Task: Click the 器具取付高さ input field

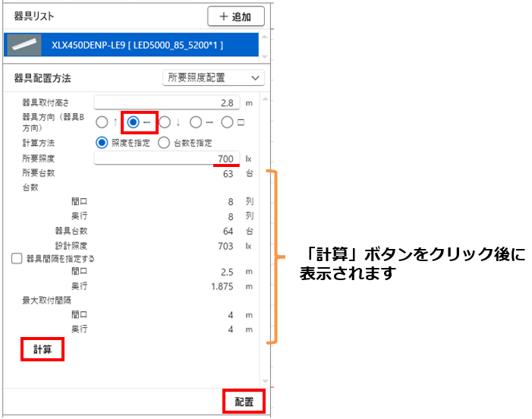Action: (166, 102)
